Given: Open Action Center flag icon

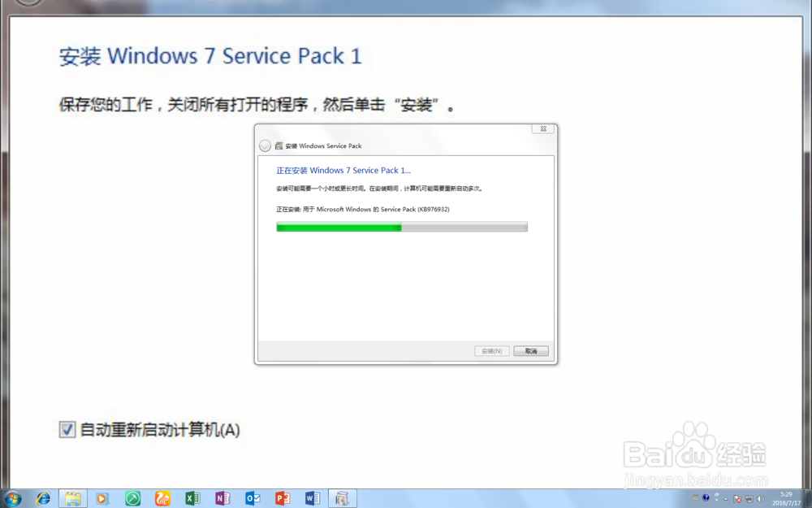Looking at the screenshot, I should point(737,499).
